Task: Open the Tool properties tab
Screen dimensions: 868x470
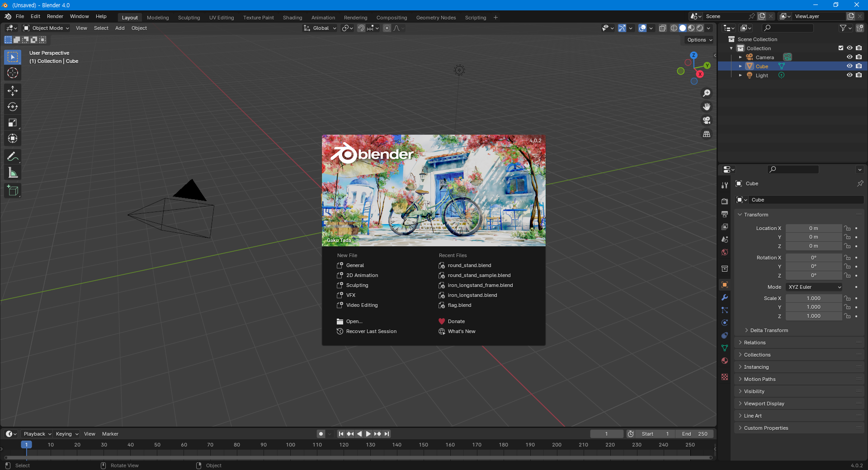Action: (725, 185)
